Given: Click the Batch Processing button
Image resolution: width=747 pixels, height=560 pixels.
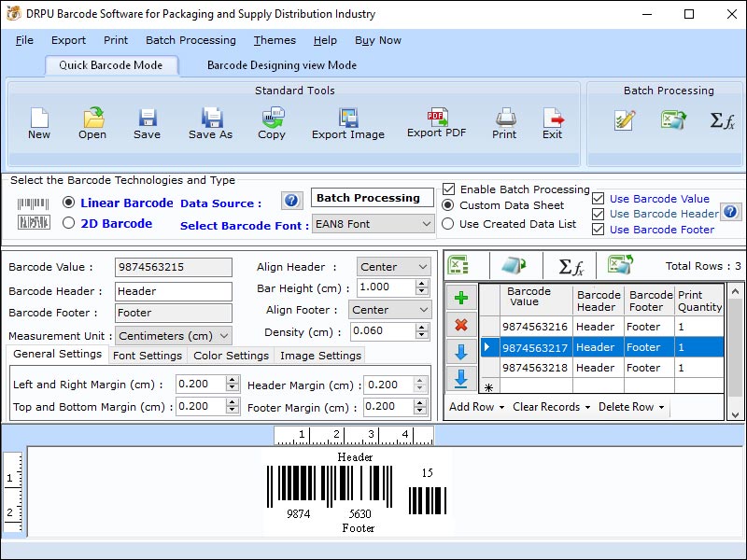Looking at the screenshot, I should (372, 198).
